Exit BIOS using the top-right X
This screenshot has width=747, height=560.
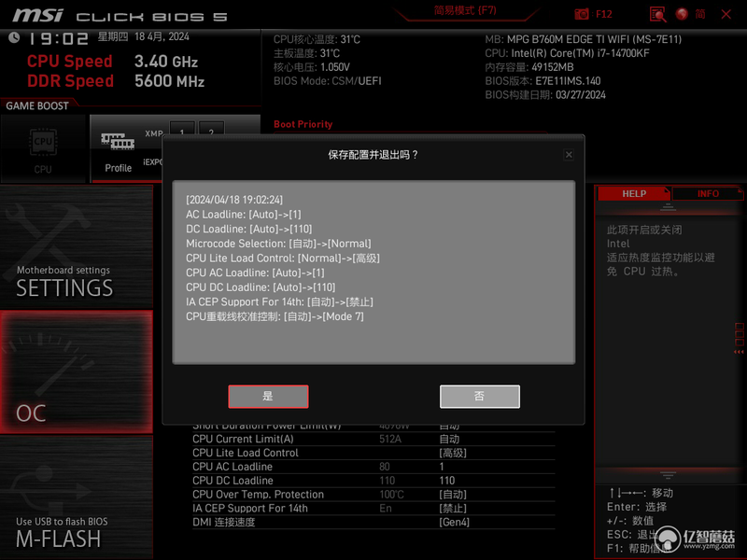726,14
